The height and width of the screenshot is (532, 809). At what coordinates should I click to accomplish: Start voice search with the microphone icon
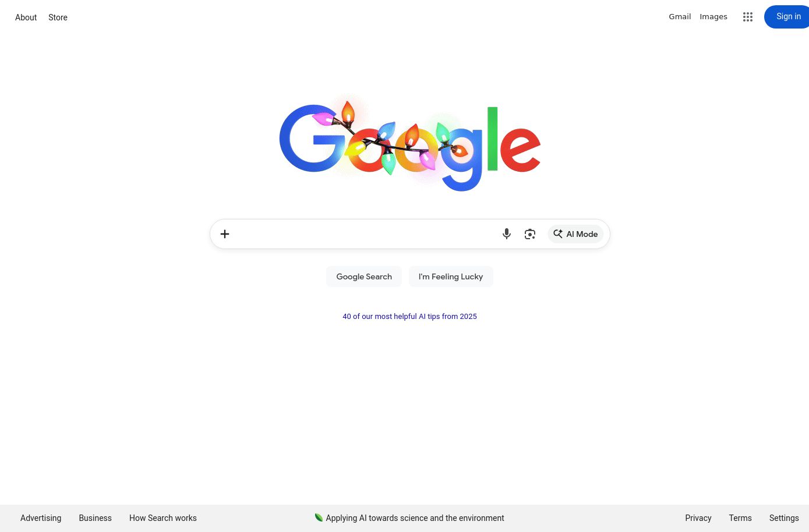pos(507,234)
